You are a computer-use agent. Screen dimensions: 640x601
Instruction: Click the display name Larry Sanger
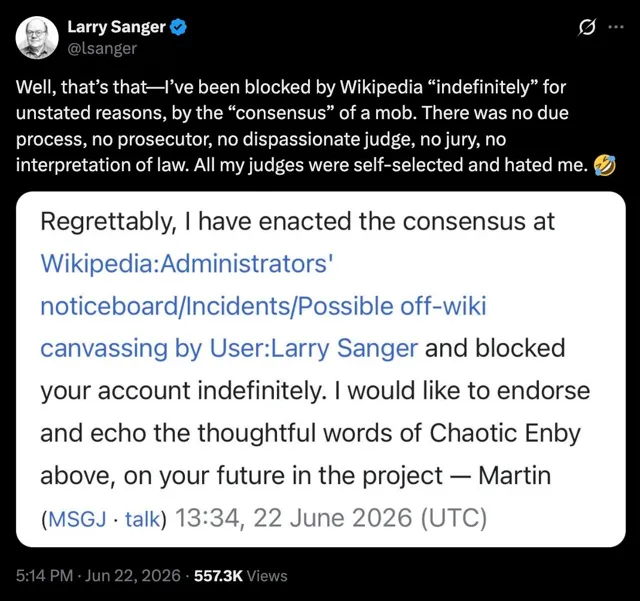pyautogui.click(x=116, y=27)
